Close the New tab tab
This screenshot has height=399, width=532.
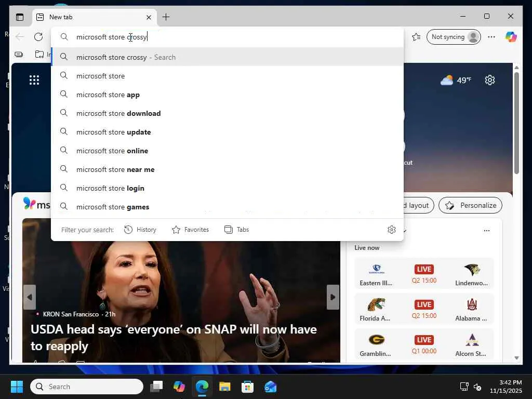click(x=149, y=17)
